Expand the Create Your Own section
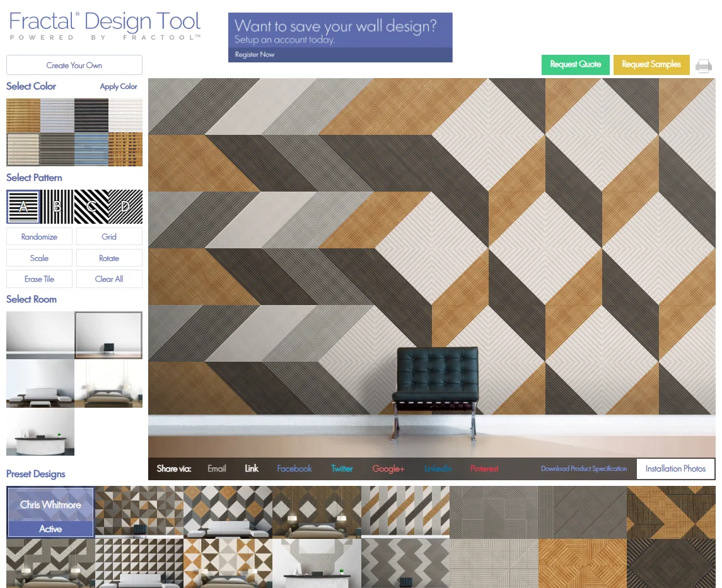 74,64
